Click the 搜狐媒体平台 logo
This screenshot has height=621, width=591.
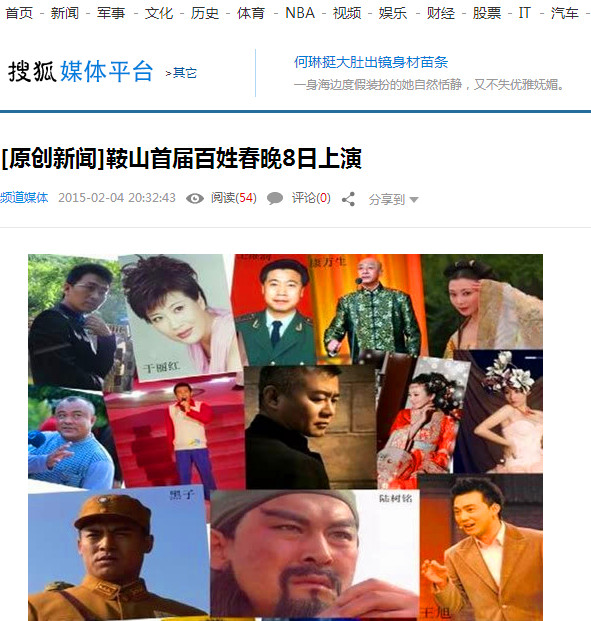click(x=81, y=72)
